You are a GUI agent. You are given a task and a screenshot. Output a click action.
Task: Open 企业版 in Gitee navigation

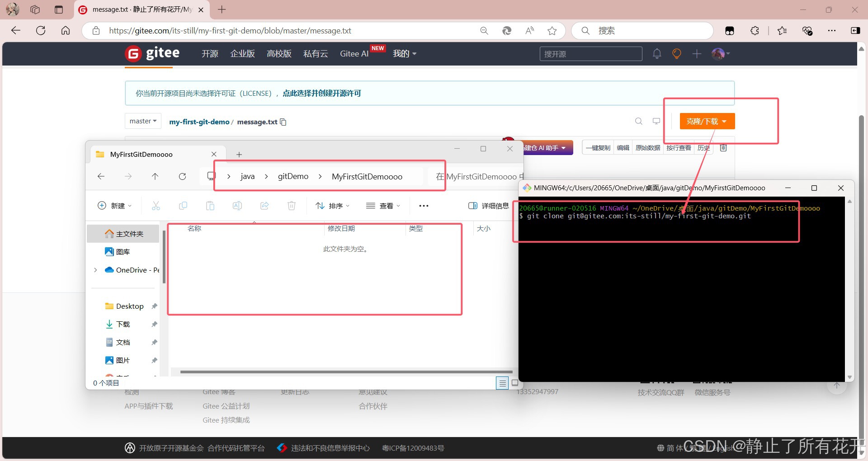(242, 54)
